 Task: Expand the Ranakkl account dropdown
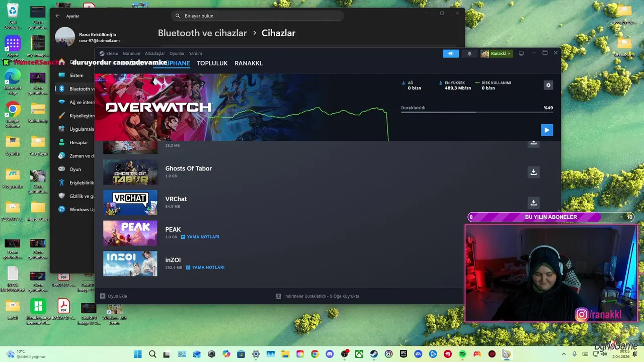pyautogui.click(x=497, y=53)
